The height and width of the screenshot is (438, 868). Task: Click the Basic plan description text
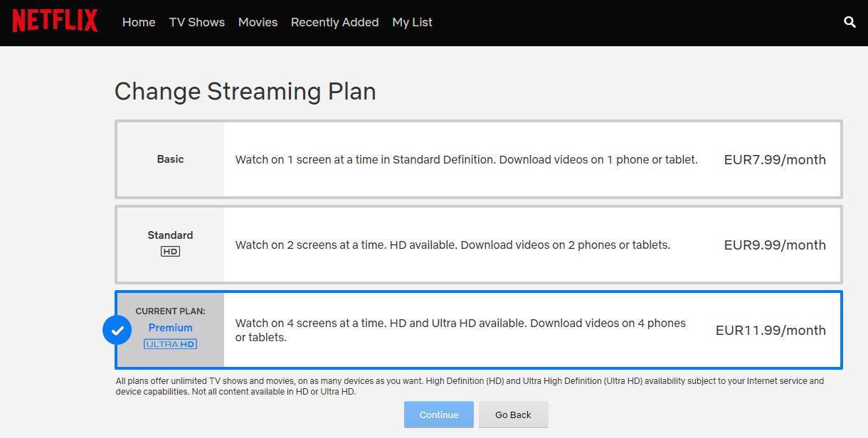pyautogui.click(x=467, y=160)
